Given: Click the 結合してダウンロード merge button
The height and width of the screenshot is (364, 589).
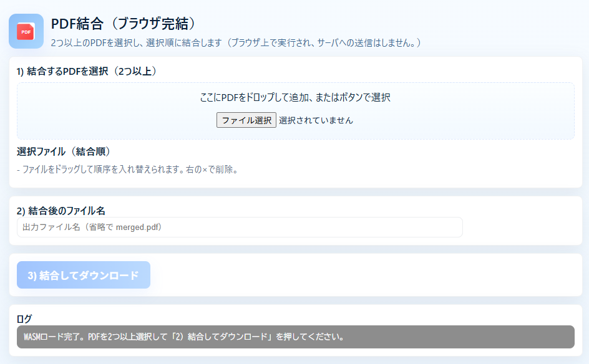Looking at the screenshot, I should coord(83,274).
